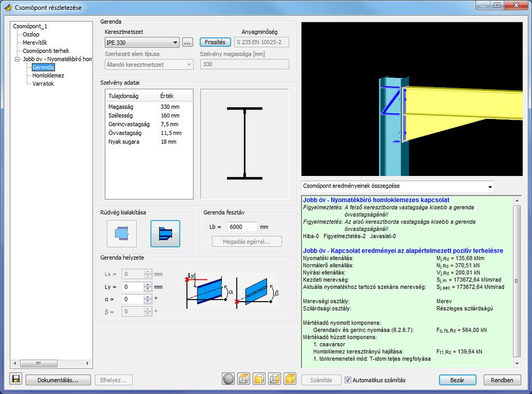Increase alpha angle with up arrow
The image size is (532, 394).
point(148,297)
